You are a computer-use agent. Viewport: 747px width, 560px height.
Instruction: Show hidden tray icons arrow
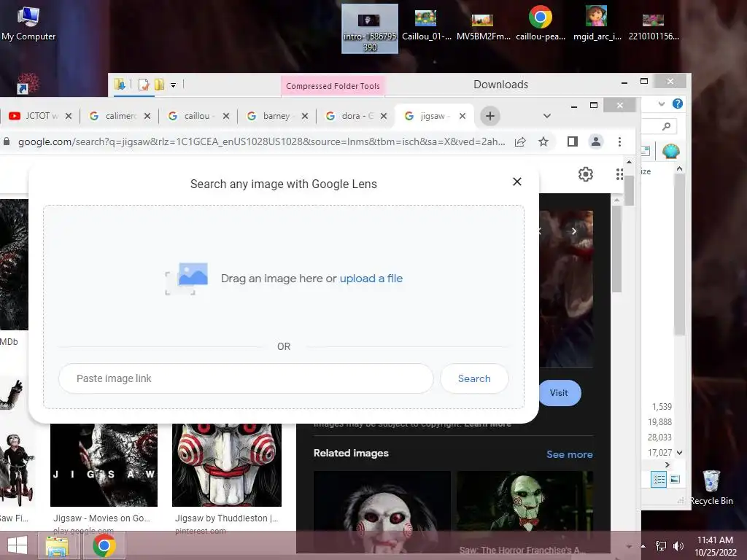point(643,546)
